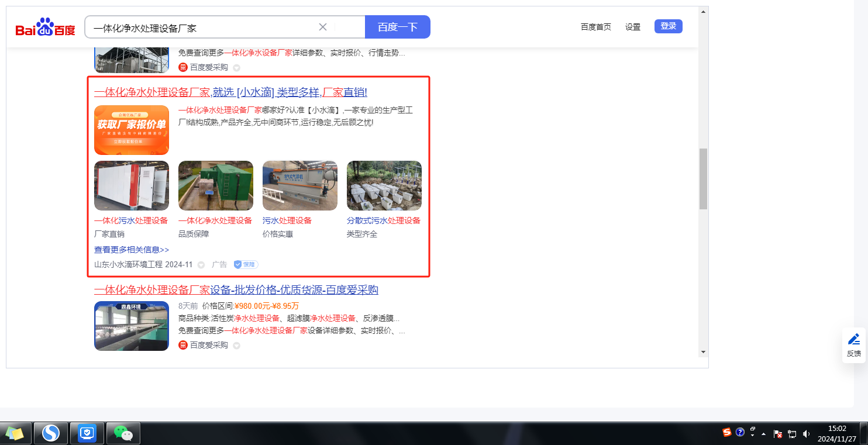Expand dropdown next to bottom 百度爱采购 source
The width and height of the screenshot is (868, 445).
236,346
